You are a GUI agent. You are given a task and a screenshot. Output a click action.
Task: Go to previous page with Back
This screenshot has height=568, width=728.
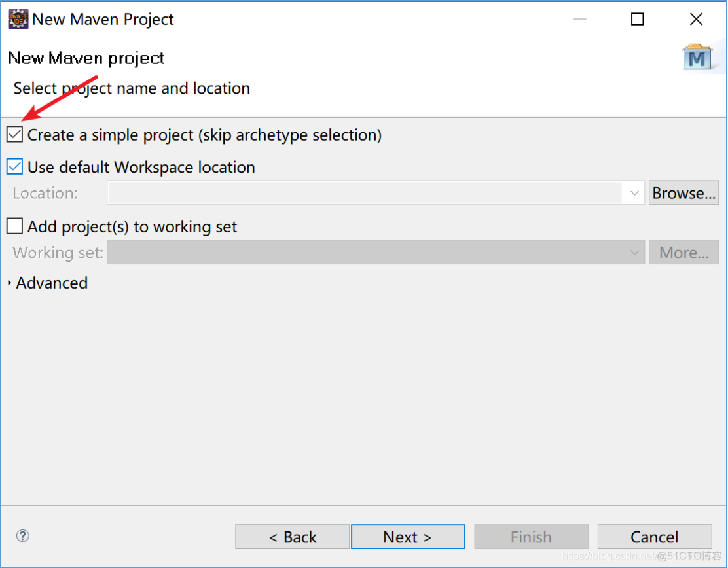point(292,537)
